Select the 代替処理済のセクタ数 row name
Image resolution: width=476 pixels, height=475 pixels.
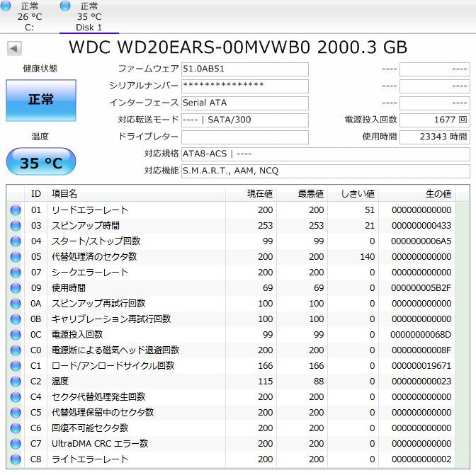coord(94,257)
